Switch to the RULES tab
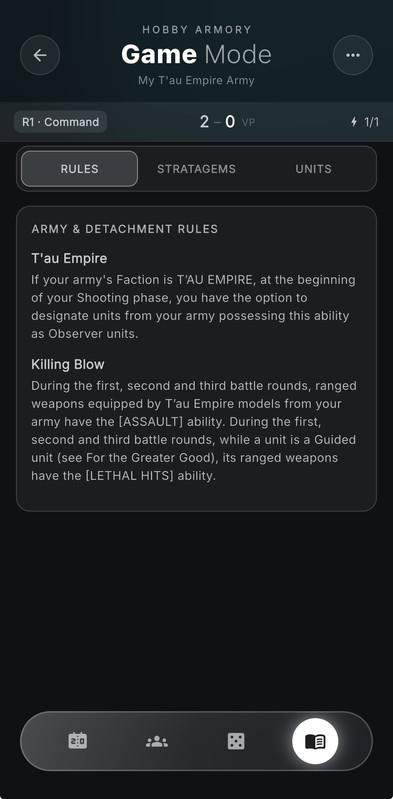 (x=80, y=169)
